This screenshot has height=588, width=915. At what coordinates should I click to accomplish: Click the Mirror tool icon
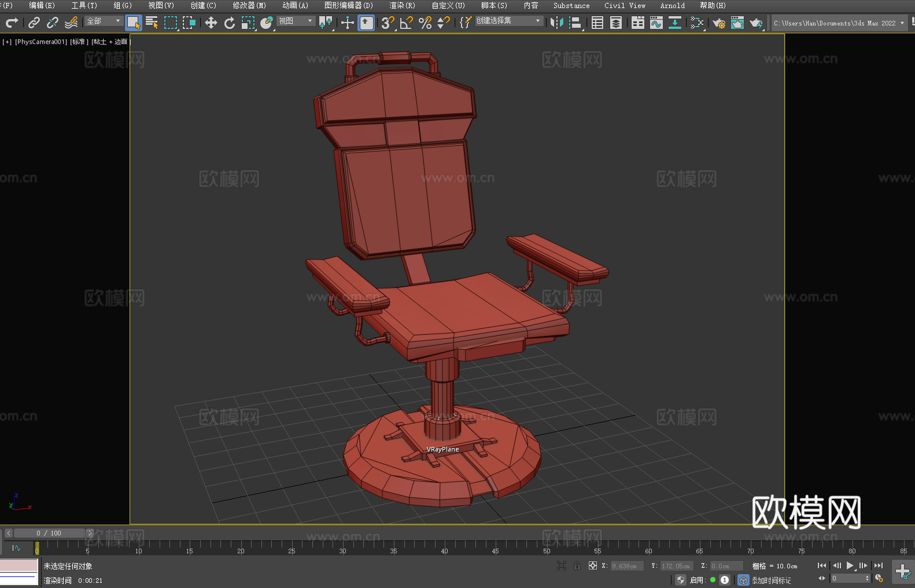pos(557,23)
